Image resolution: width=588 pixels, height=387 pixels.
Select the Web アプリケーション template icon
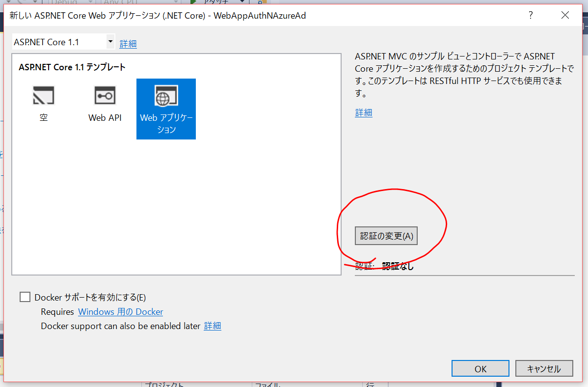(x=166, y=108)
